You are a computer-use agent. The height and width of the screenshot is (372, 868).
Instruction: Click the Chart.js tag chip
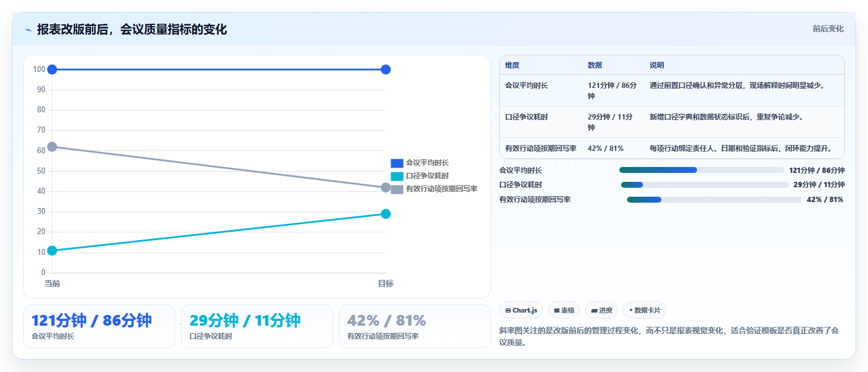521,310
